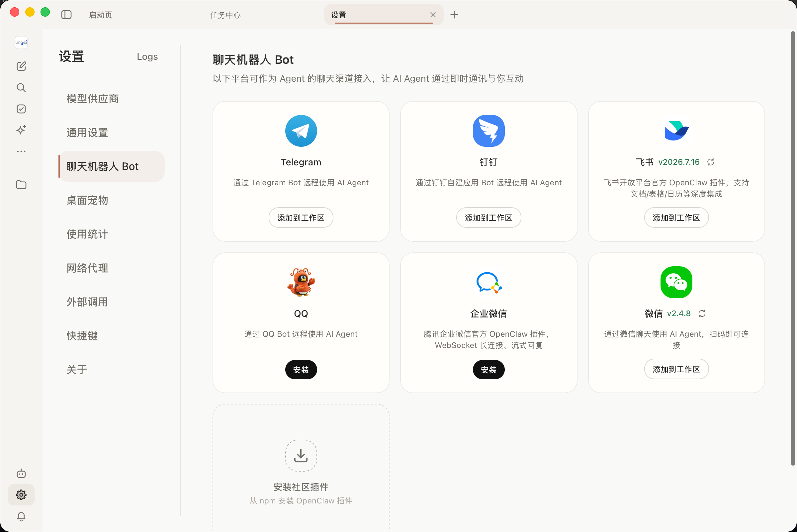Open the search icon in left sidebar
Screen dimensions: 797x532
click(21, 88)
